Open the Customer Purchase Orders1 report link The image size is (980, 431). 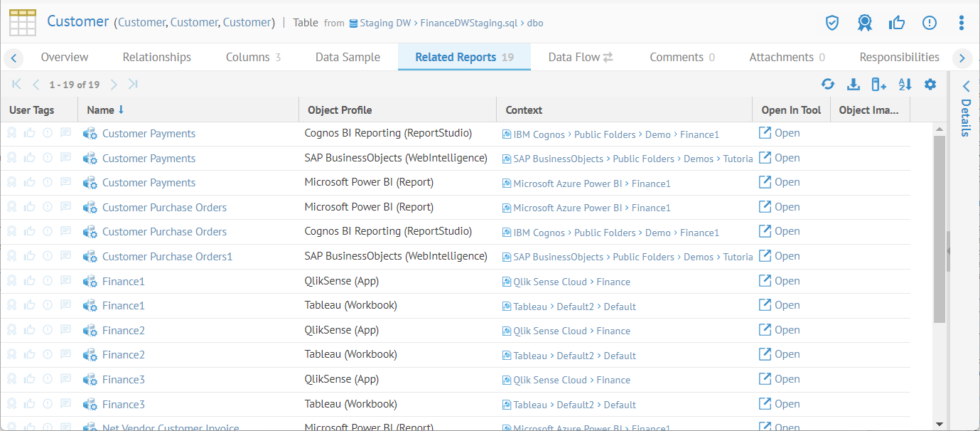(167, 257)
